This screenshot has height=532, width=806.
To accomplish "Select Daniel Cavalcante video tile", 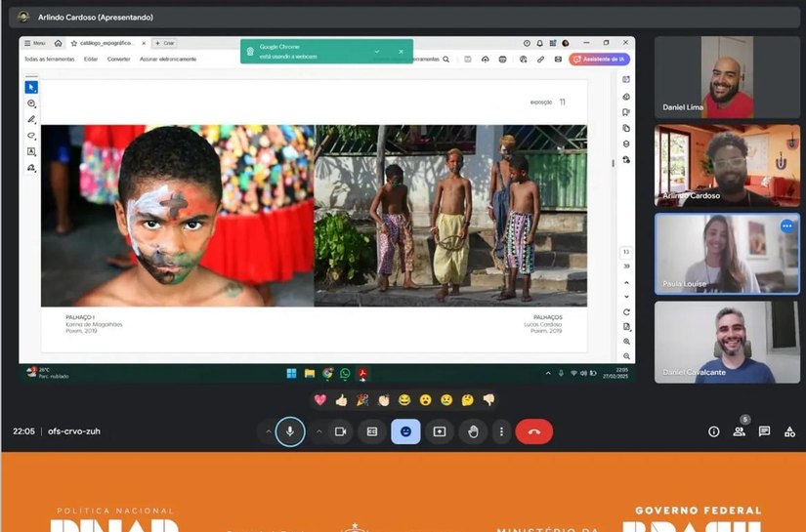I will click(x=727, y=342).
